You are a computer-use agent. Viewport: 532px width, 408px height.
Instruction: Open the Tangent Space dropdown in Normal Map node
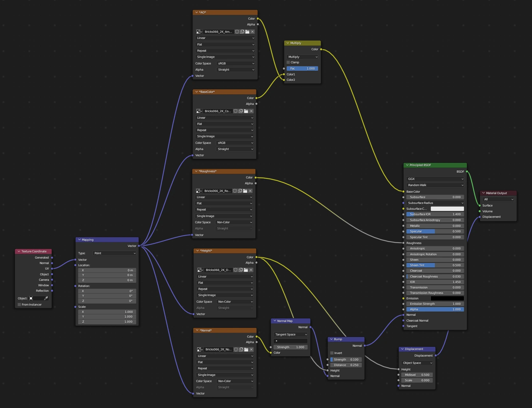click(290, 334)
